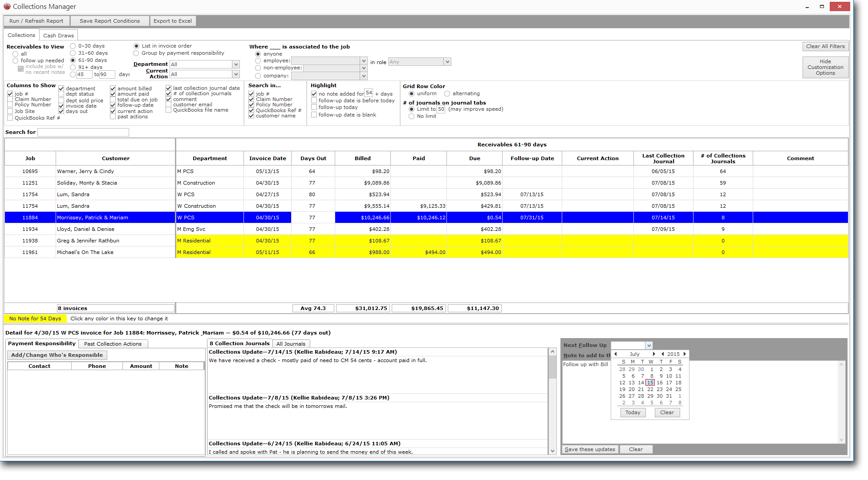
Task: Click Run / Refresh Report button
Action: [x=37, y=21]
